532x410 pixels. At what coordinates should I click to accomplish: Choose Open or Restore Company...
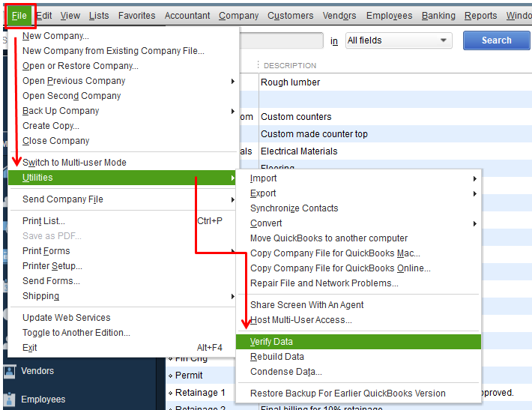pos(122,65)
